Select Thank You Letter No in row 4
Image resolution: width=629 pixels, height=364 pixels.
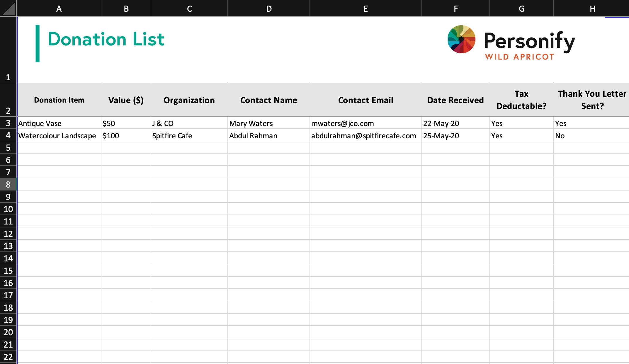click(x=591, y=135)
